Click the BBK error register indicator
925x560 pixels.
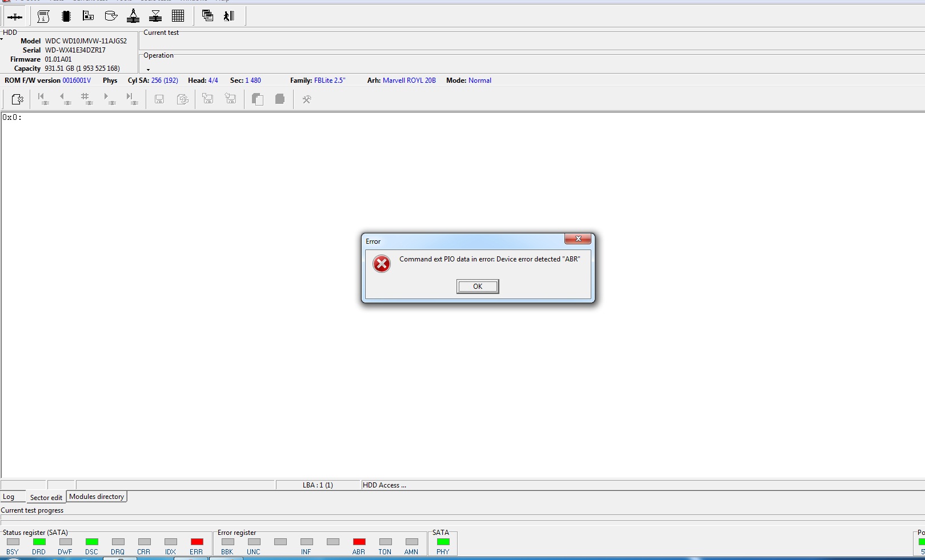click(x=228, y=542)
